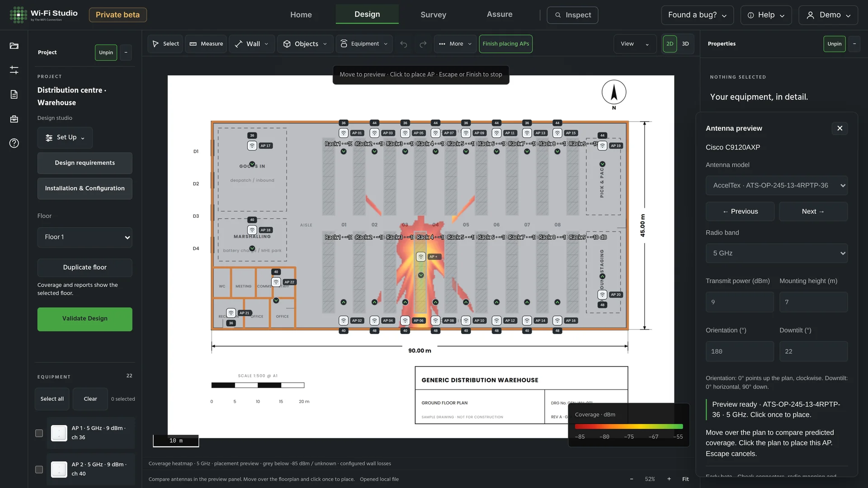Open the project folder sidebar icon

point(14,46)
